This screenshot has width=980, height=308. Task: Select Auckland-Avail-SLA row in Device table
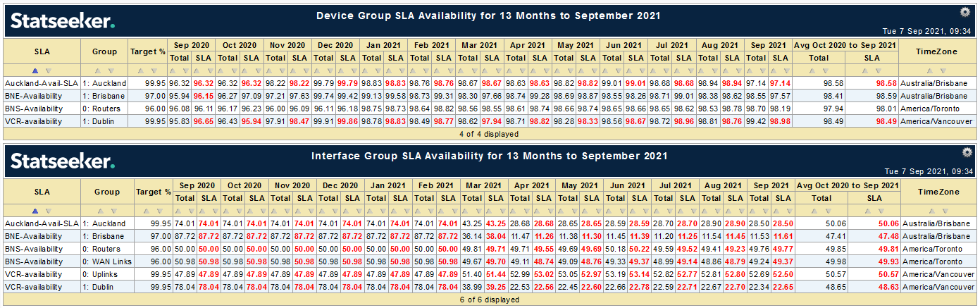[39, 82]
